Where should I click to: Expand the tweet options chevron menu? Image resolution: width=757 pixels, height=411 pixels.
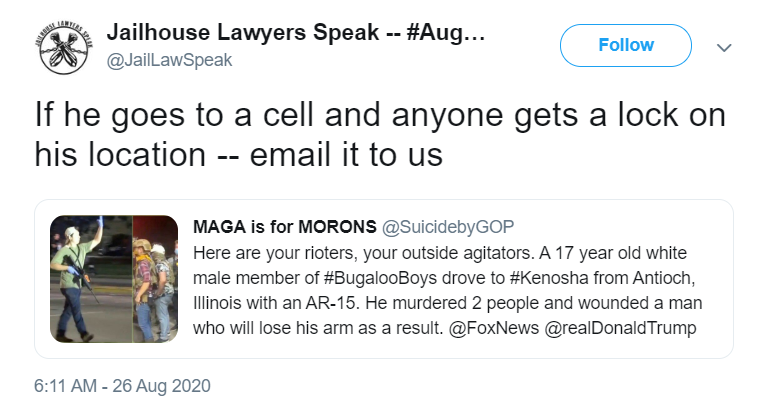[724, 47]
